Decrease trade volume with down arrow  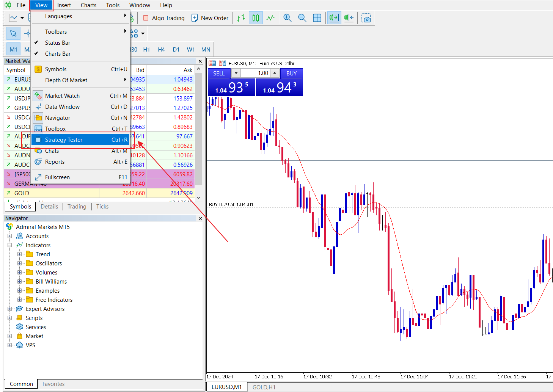[x=236, y=74]
